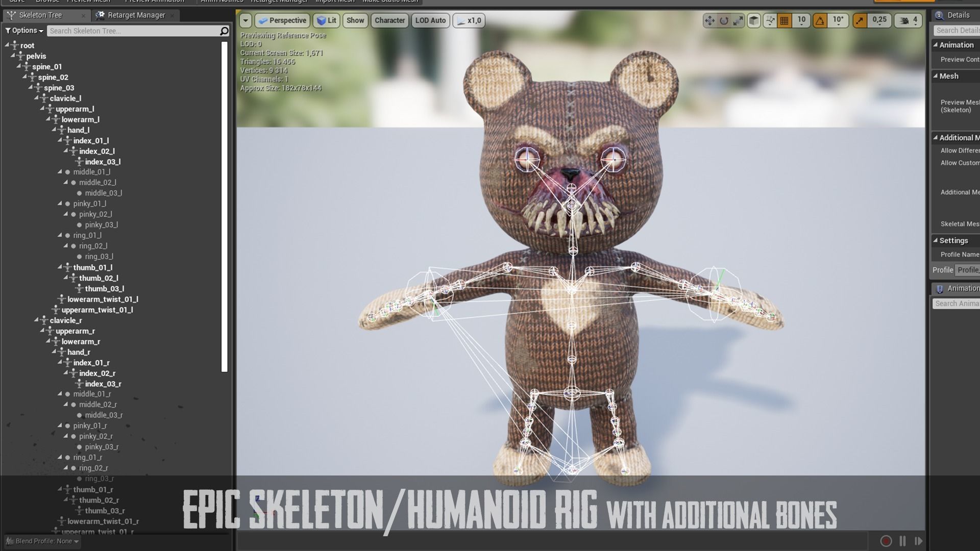The width and height of the screenshot is (980, 551).
Task: Select the pinky_01_l bone
Action: pyautogui.click(x=90, y=204)
